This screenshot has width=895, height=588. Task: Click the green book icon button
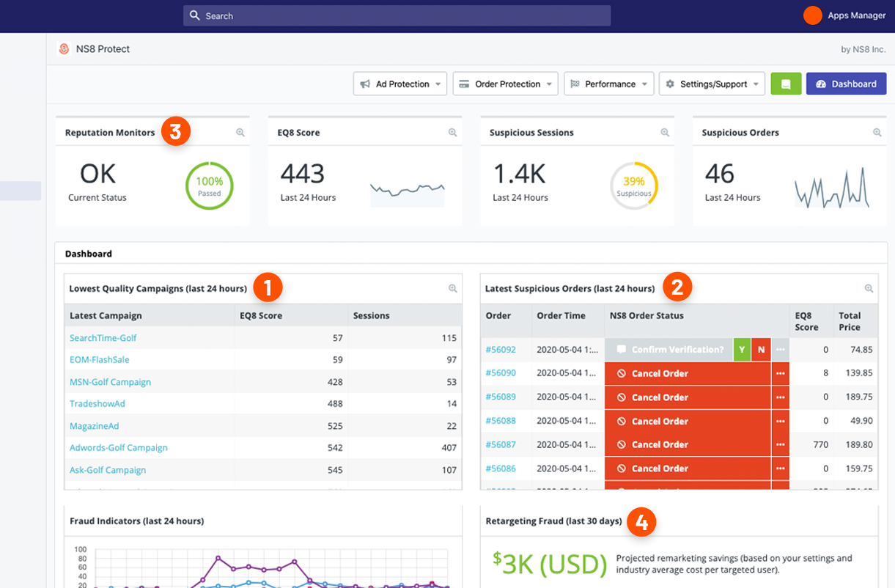click(786, 84)
